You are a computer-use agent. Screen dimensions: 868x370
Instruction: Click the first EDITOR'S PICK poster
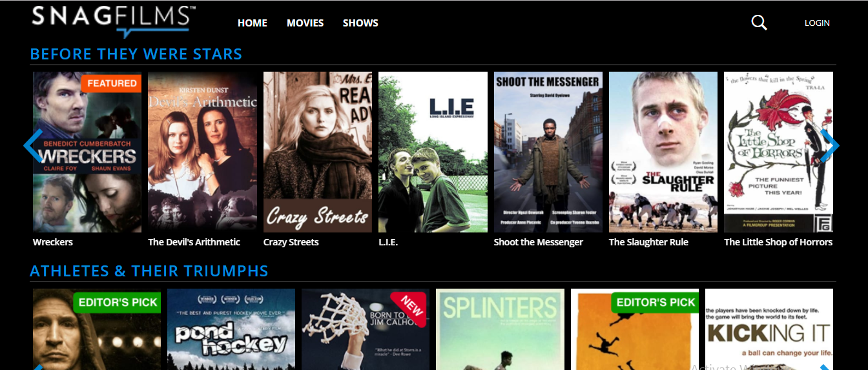click(97, 329)
